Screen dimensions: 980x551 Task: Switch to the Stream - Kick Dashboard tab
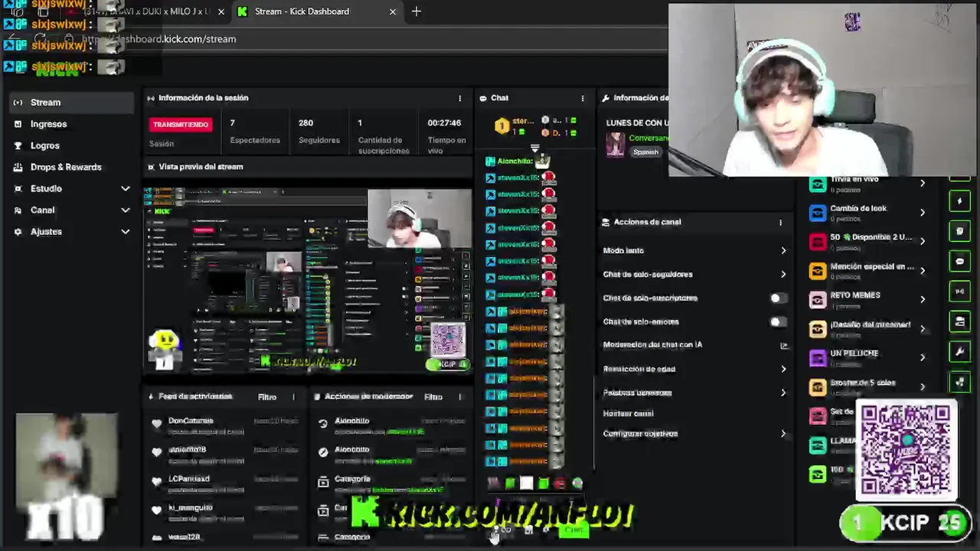tap(316, 11)
